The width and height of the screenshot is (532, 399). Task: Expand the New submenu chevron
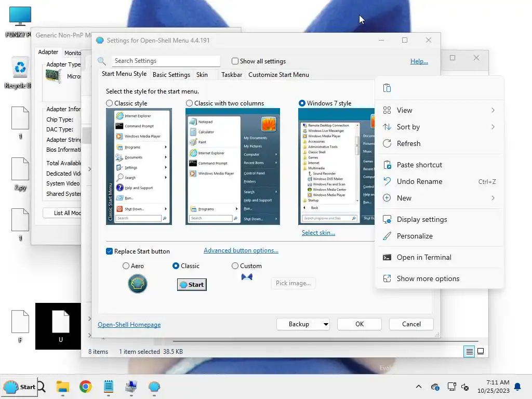[493, 198]
